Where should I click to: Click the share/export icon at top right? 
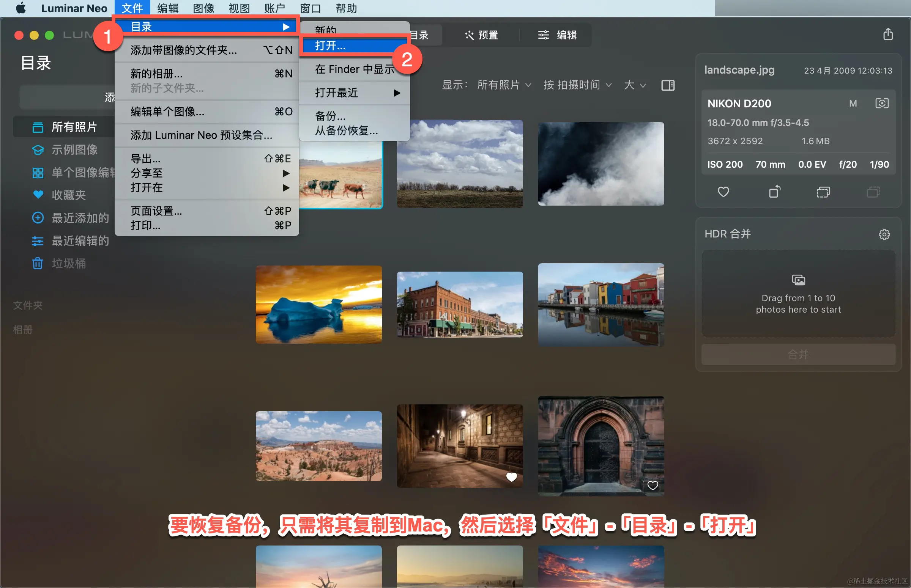(888, 35)
